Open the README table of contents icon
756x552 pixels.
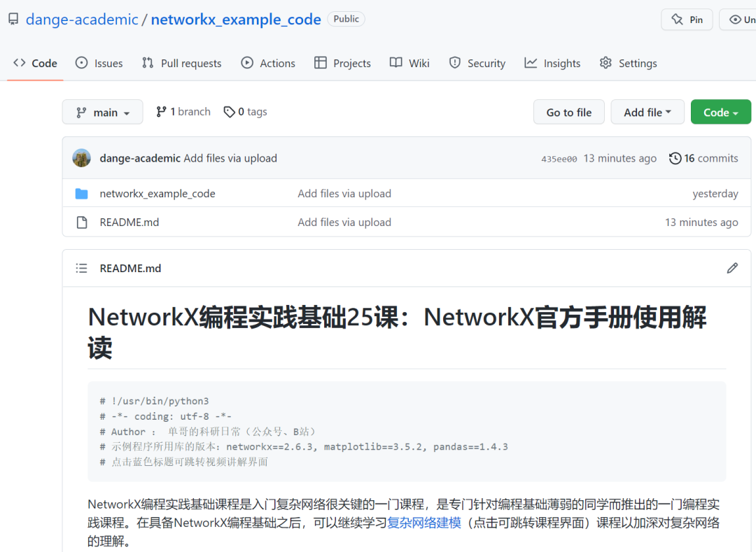coord(81,268)
